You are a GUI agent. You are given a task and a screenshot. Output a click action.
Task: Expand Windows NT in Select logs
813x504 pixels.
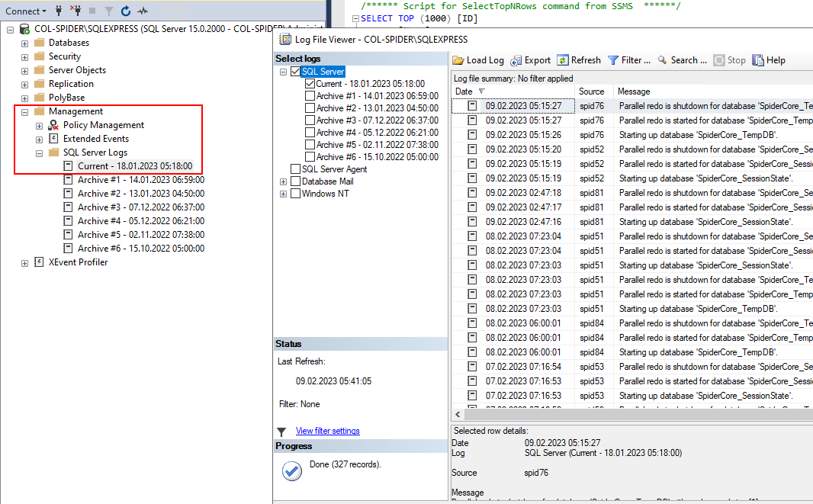click(283, 194)
